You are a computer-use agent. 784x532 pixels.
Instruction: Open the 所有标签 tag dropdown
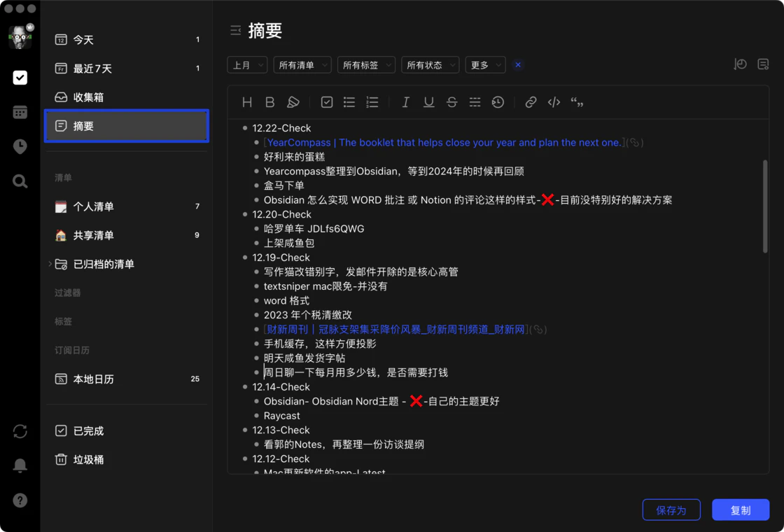[x=366, y=65]
